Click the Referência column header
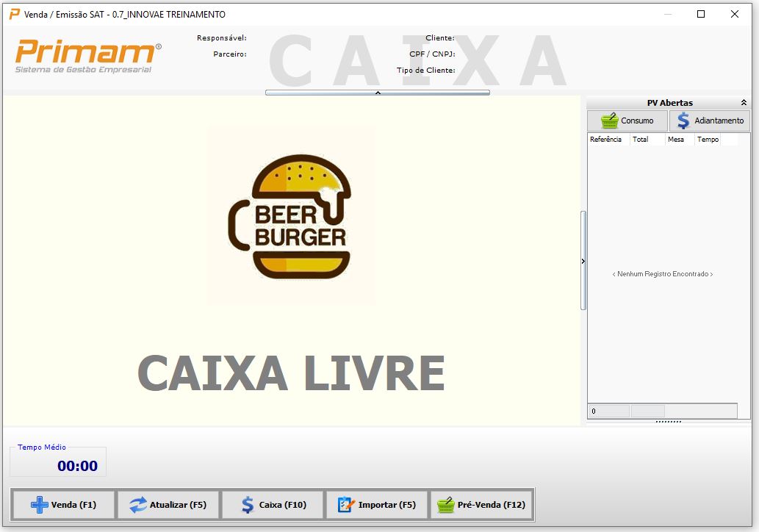This screenshot has width=759, height=532. click(609, 140)
